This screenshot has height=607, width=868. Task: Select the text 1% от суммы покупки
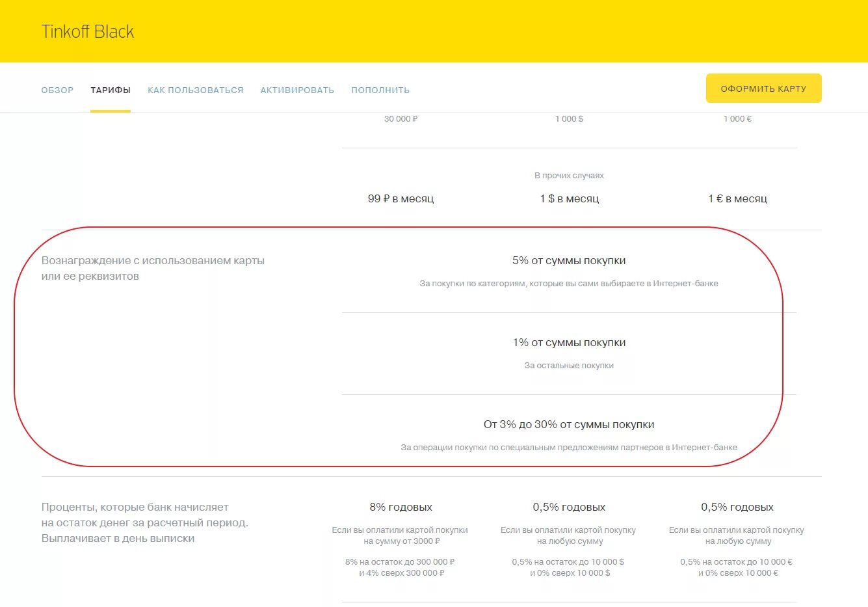point(569,342)
